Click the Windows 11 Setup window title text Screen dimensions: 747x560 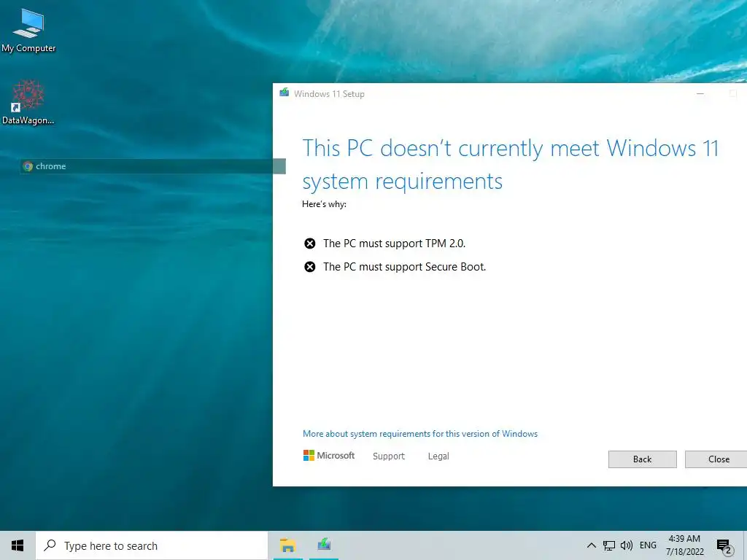tap(329, 94)
